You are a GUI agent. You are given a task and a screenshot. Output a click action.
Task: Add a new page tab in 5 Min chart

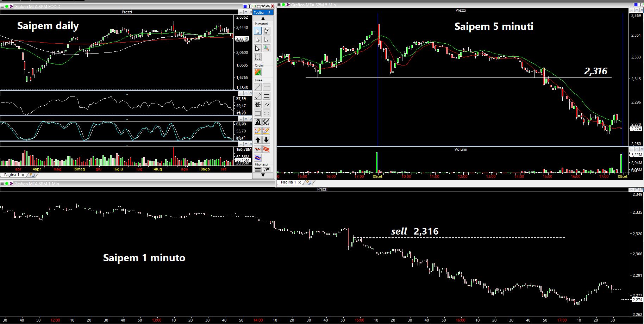(309, 182)
